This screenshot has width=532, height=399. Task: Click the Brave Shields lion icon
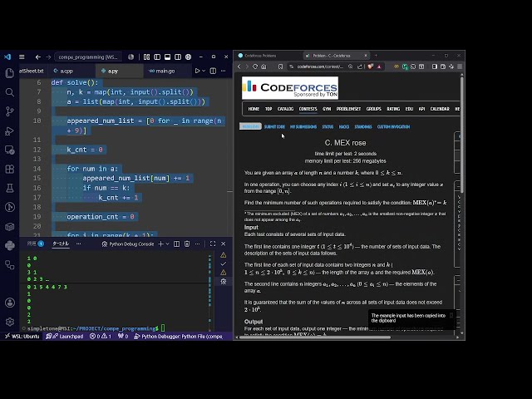[371, 66]
